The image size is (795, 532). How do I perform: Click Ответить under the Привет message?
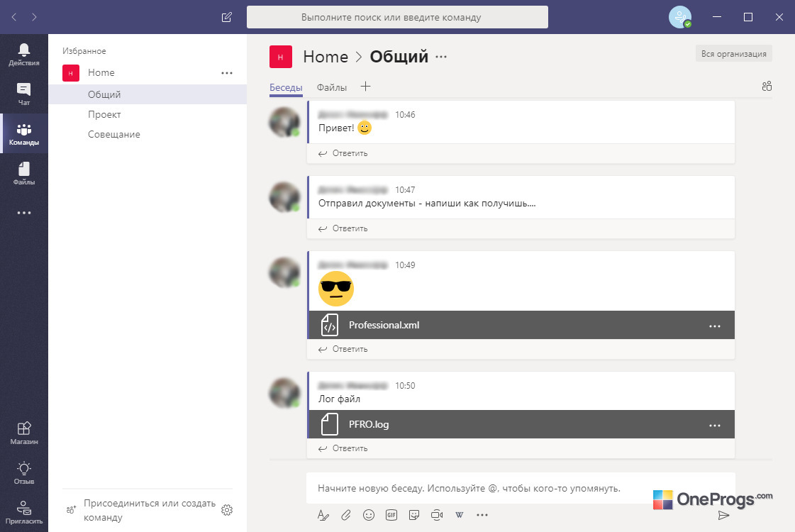click(343, 153)
